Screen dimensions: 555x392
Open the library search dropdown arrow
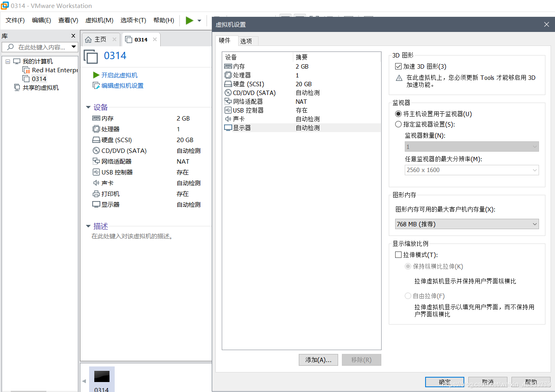[x=74, y=47]
